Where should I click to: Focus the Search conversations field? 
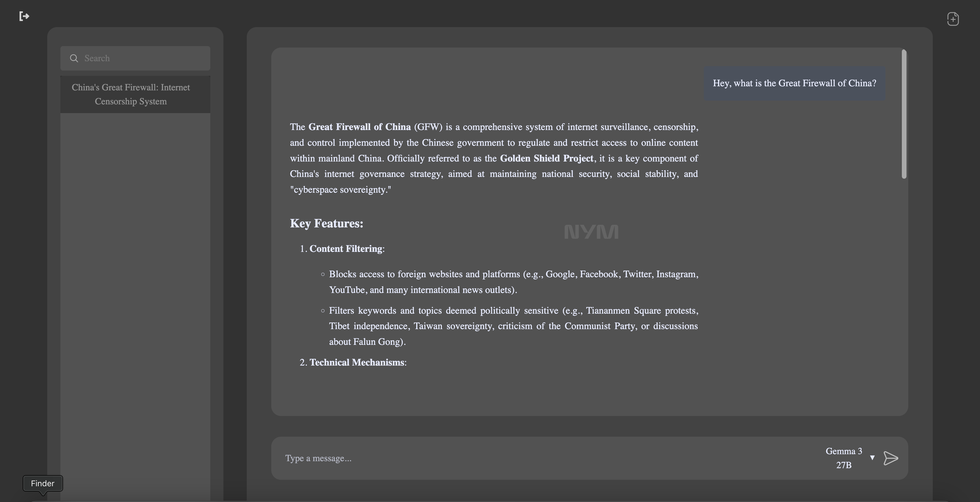(x=135, y=58)
